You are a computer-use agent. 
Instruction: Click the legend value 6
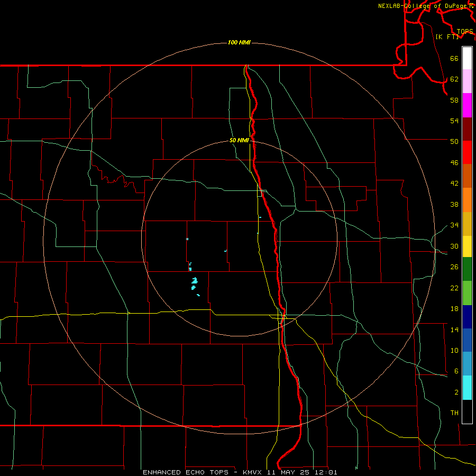456,371
